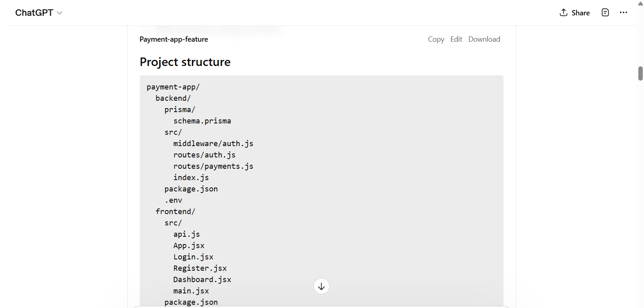Click the backend/ folder line

173,98
